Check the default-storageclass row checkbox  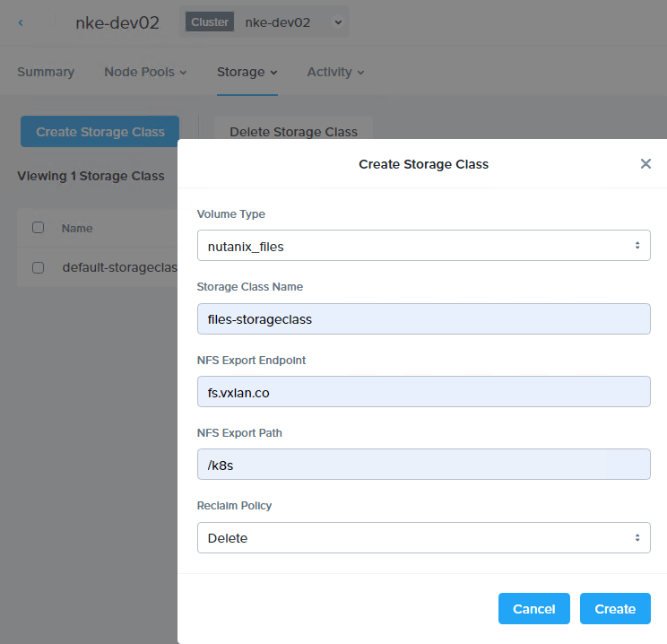click(x=38, y=267)
